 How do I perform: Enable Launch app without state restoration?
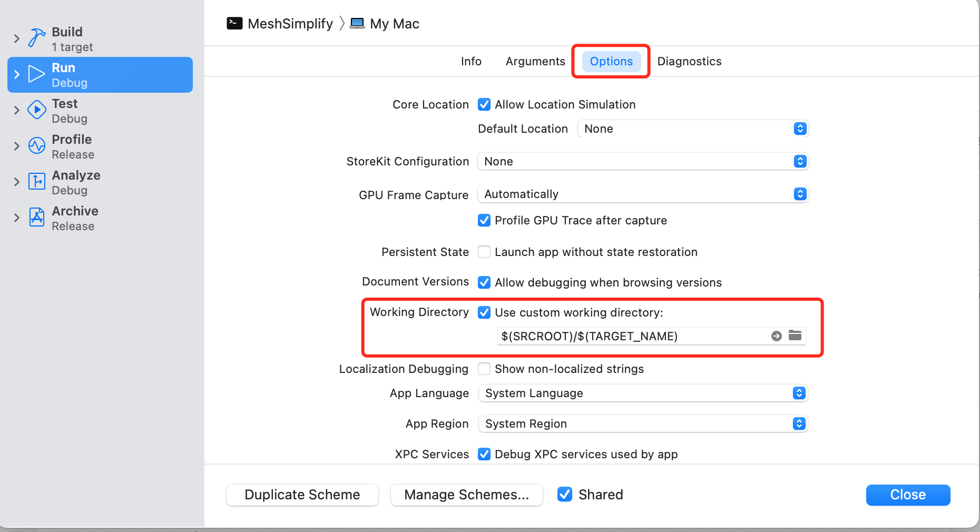coord(484,252)
